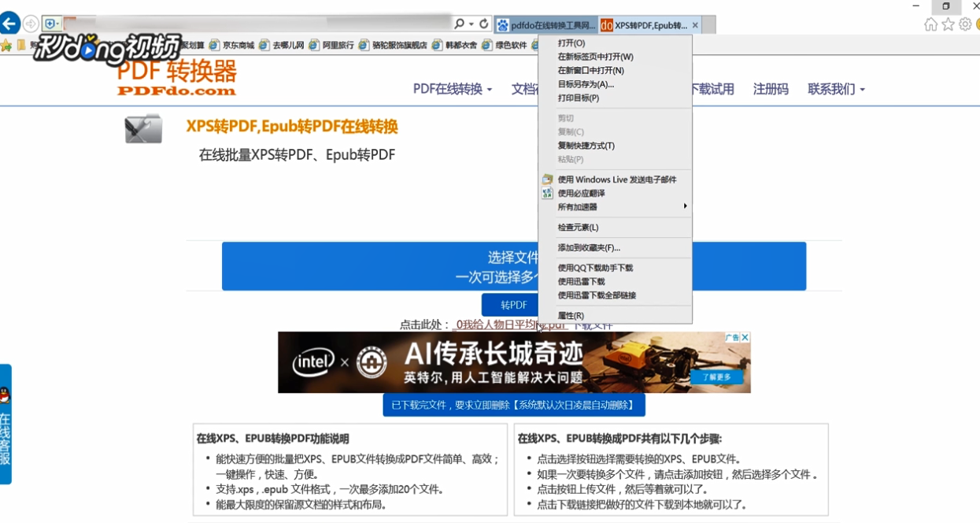Open the browser settings gear icon
Screen dimensions: 980x523
pos(964,24)
